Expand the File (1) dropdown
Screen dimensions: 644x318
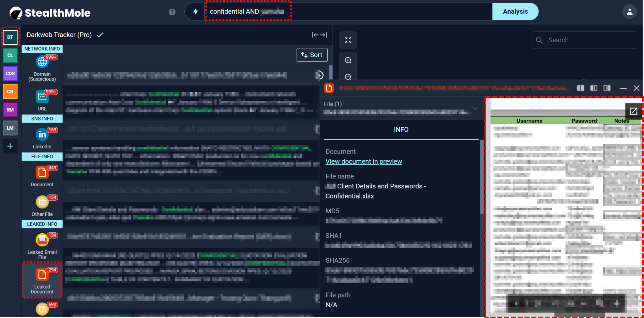pos(475,108)
